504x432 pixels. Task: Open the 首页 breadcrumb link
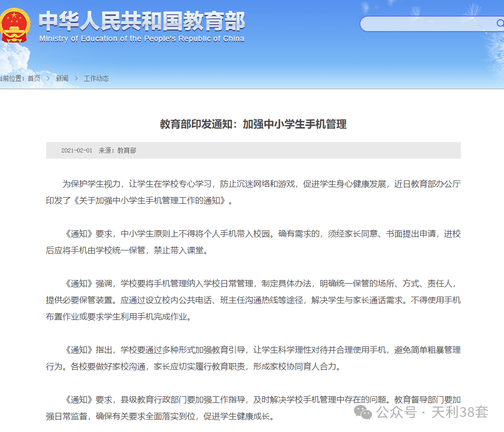tap(34, 78)
